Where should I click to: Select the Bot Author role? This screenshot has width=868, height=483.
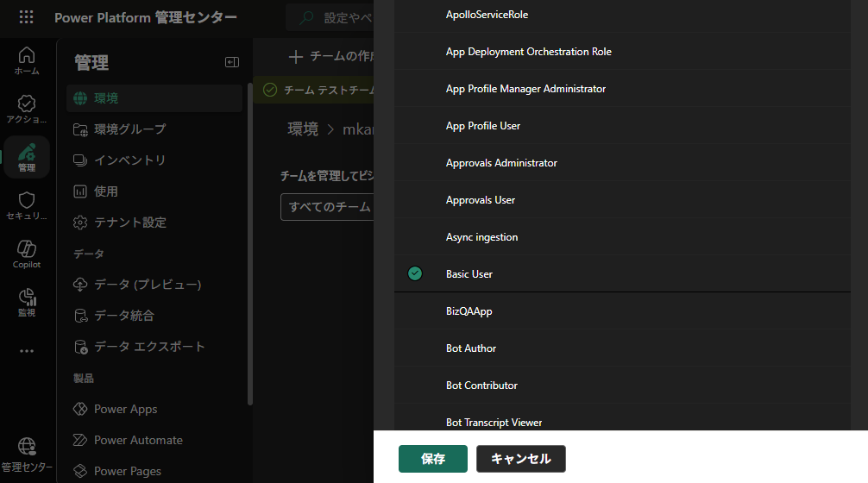(x=471, y=348)
